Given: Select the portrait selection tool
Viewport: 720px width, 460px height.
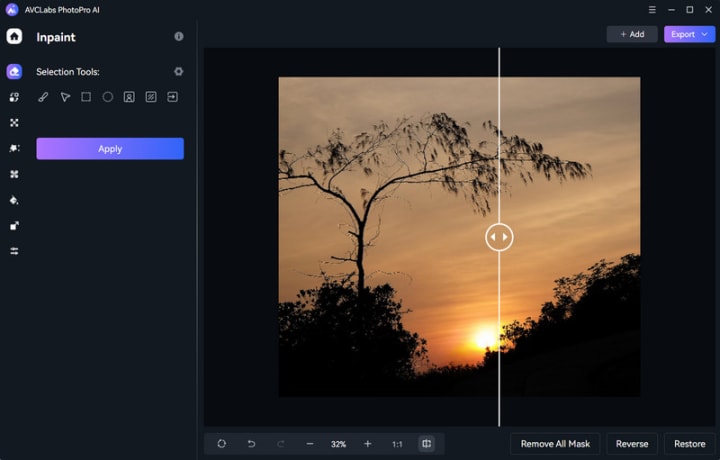Looking at the screenshot, I should [x=129, y=97].
